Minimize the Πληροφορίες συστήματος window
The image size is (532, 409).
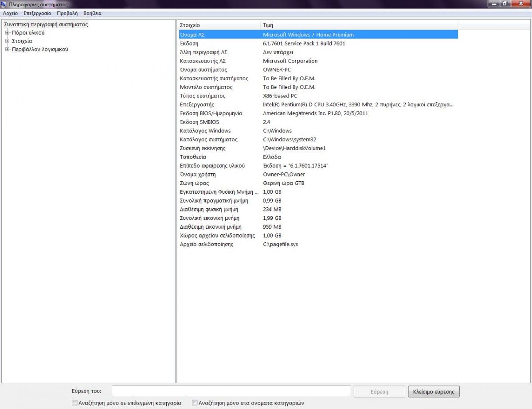pos(494,4)
